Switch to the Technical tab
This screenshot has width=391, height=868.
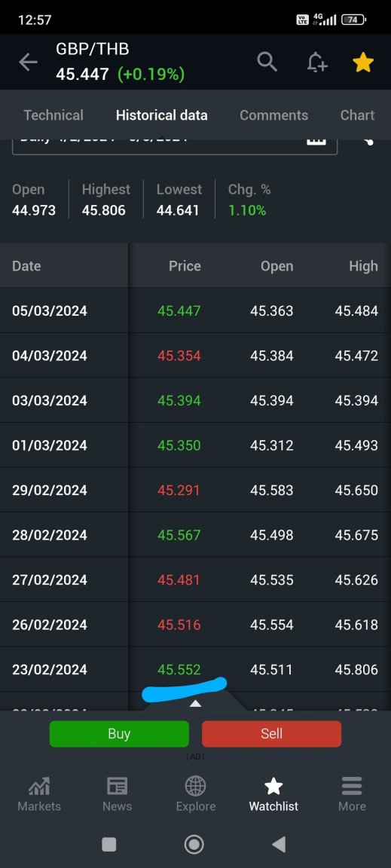pos(53,115)
